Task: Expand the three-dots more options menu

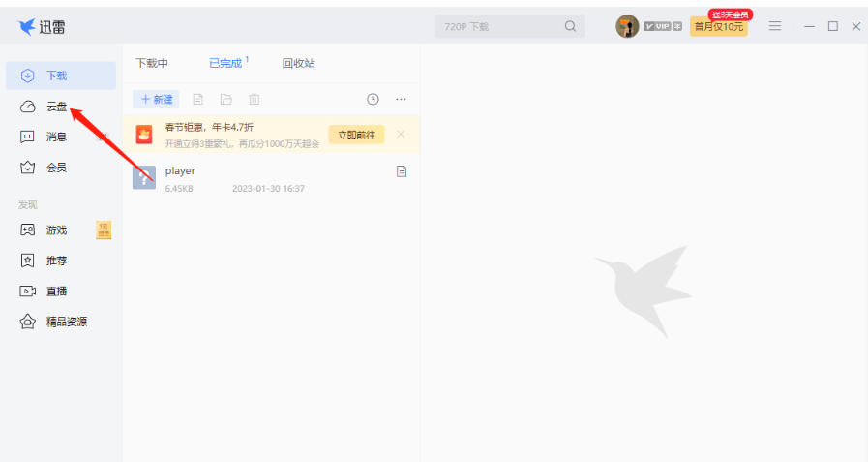Action: [x=401, y=99]
